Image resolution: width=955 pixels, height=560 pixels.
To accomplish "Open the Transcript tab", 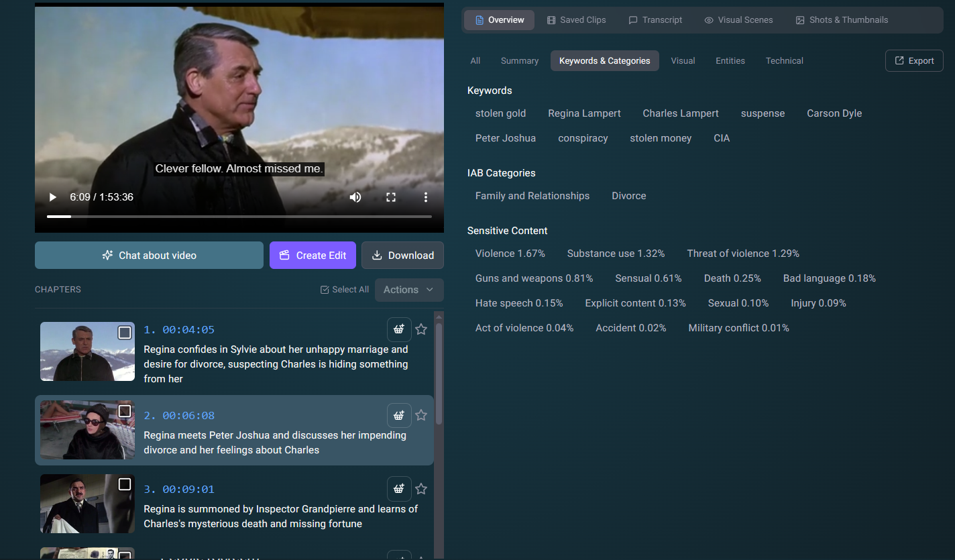I will point(655,20).
